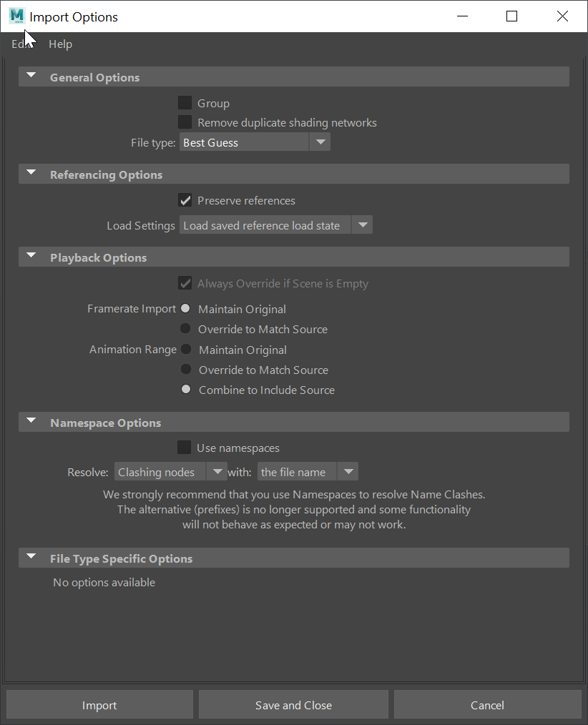Collapse the Namespace Options section
Viewport: 588px width, 725px height.
click(x=31, y=422)
